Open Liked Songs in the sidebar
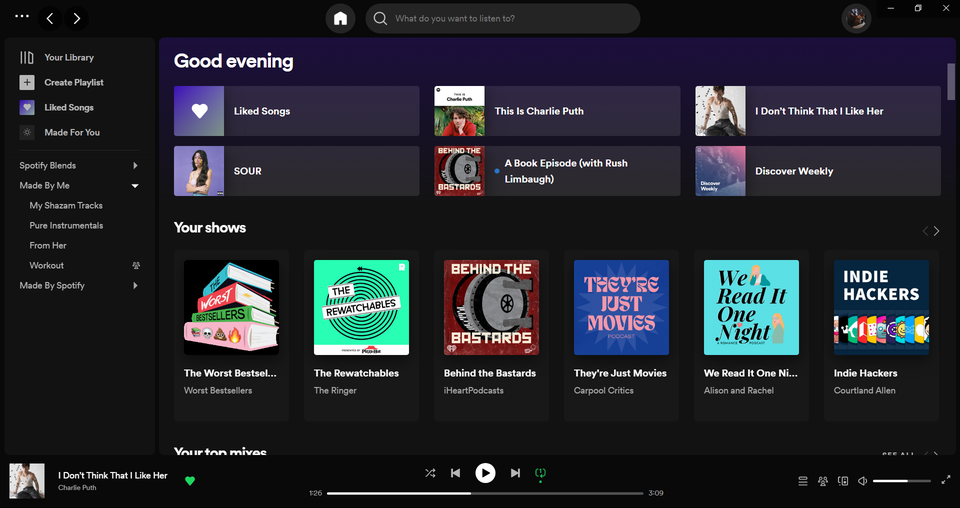This screenshot has width=960, height=508. [69, 107]
